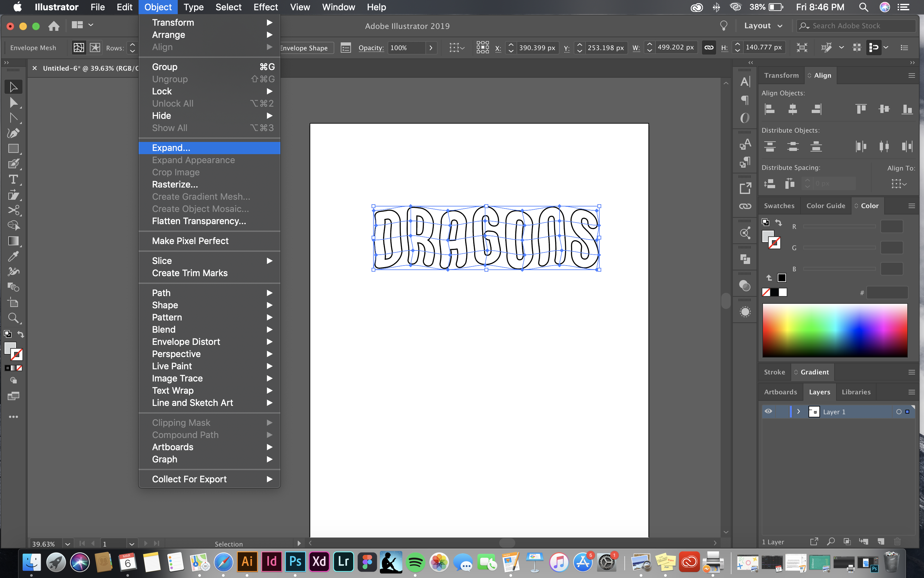Select the Artboard tool
This screenshot has width=924, height=578.
pos(13,303)
